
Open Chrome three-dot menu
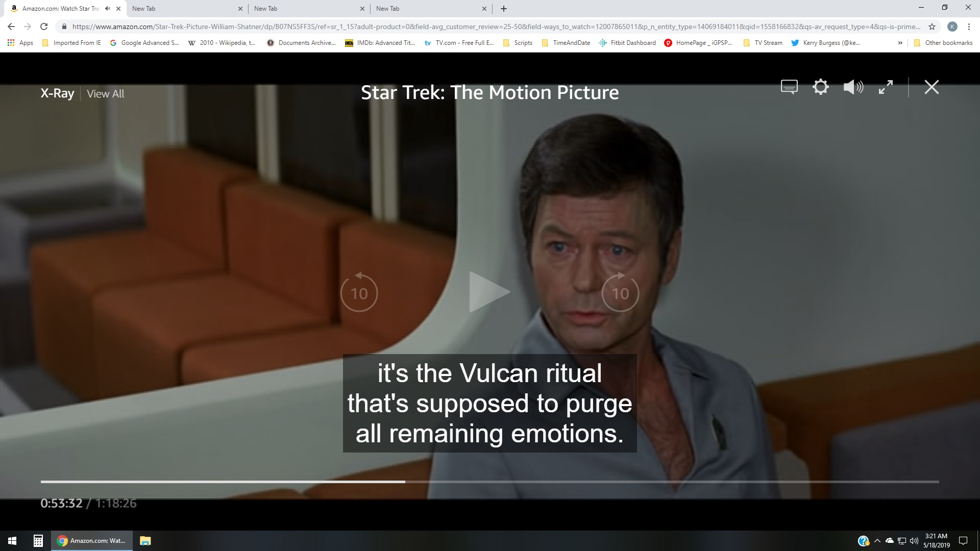[969, 27]
